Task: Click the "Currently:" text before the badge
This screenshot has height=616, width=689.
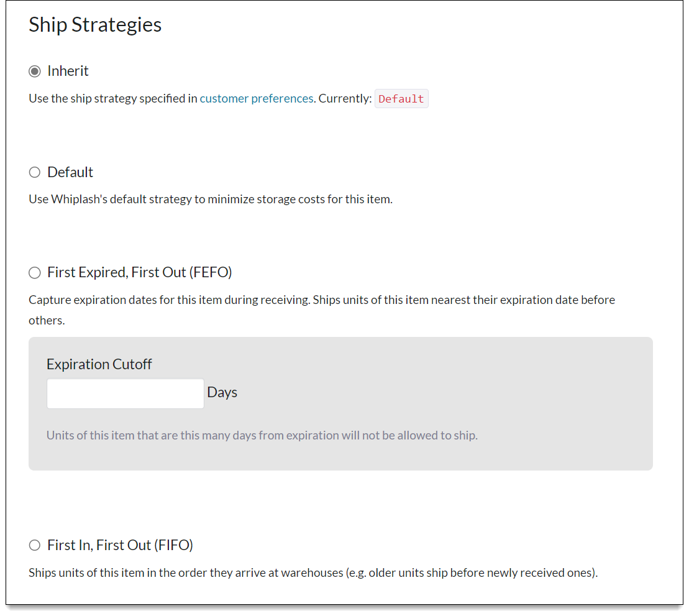Action: coord(345,98)
